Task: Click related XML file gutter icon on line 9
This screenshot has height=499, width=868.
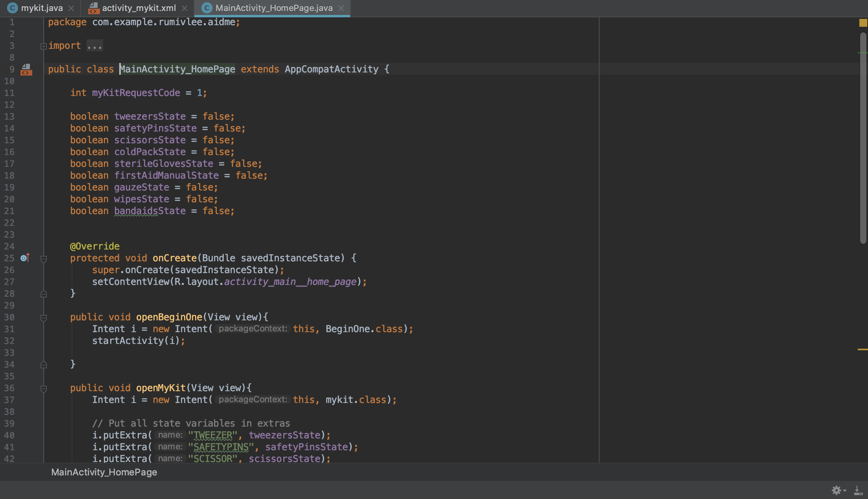Action: click(26, 70)
